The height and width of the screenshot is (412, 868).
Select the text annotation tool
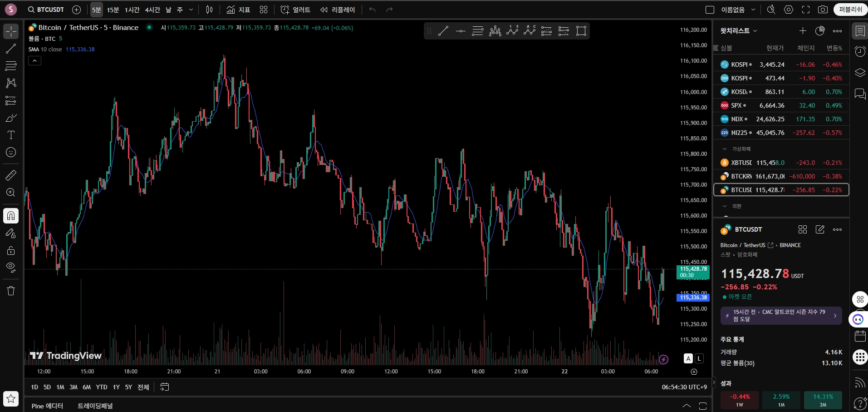coord(11,135)
